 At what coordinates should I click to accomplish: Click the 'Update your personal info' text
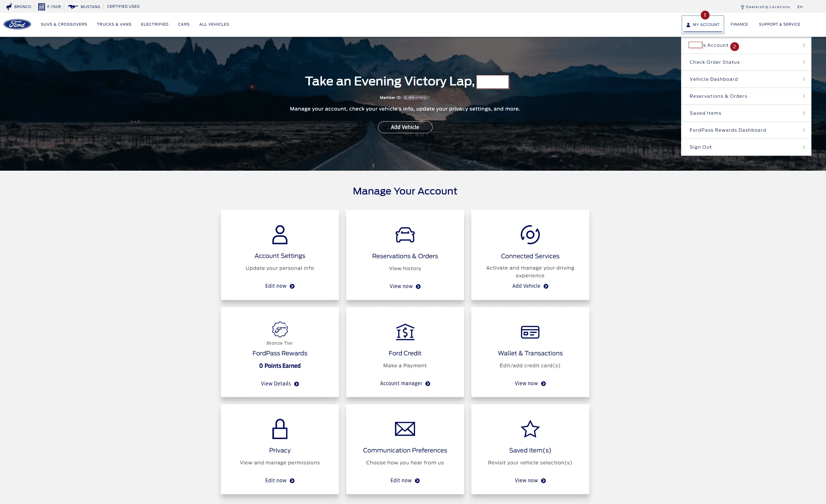280,268
